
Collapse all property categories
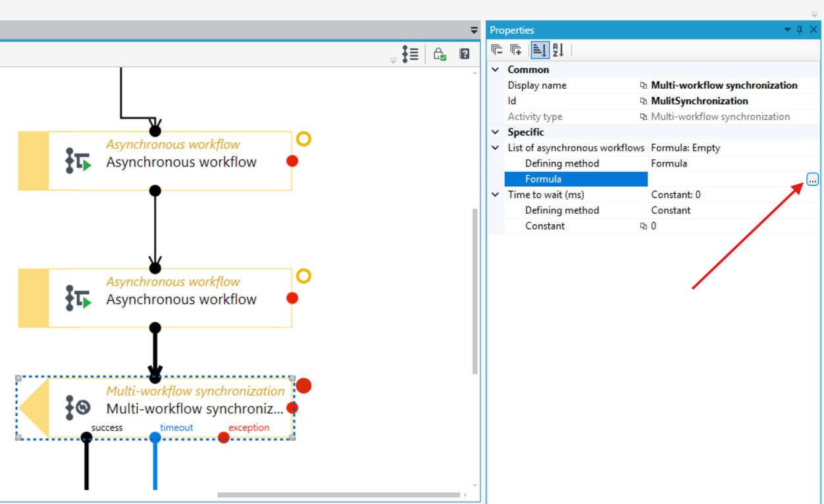tap(498, 49)
